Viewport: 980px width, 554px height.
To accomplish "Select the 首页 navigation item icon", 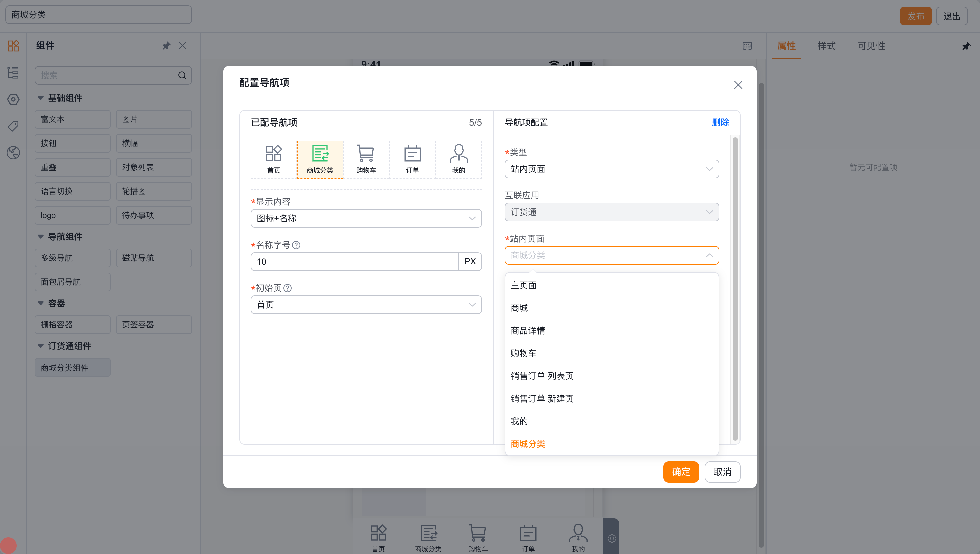I will (x=274, y=159).
